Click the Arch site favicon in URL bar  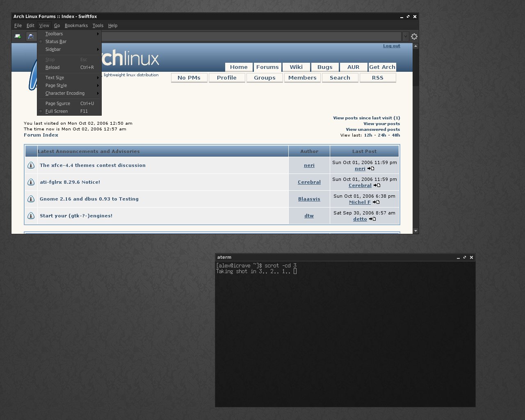(x=31, y=37)
